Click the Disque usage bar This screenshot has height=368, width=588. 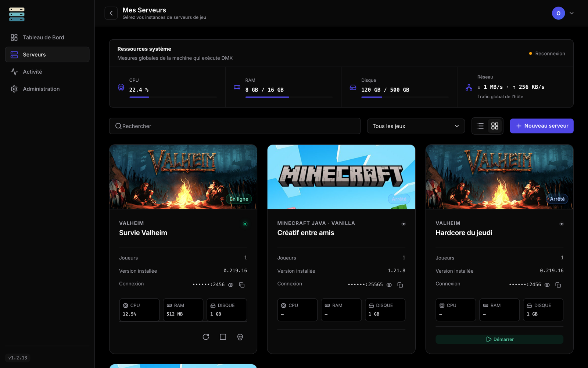click(x=405, y=97)
